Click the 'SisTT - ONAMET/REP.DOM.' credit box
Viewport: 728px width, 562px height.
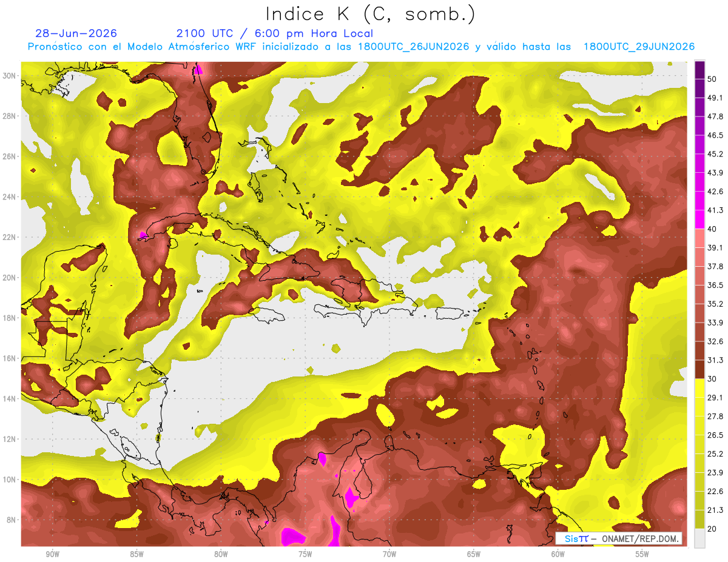coord(619,538)
